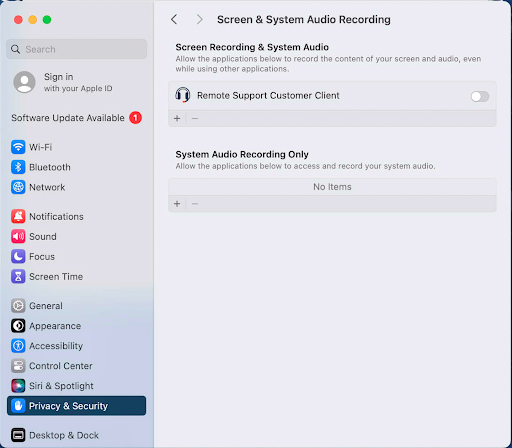Viewport: 512px width, 448px height.
Task: Select Bluetooth label in sidebar
Action: (x=50, y=167)
